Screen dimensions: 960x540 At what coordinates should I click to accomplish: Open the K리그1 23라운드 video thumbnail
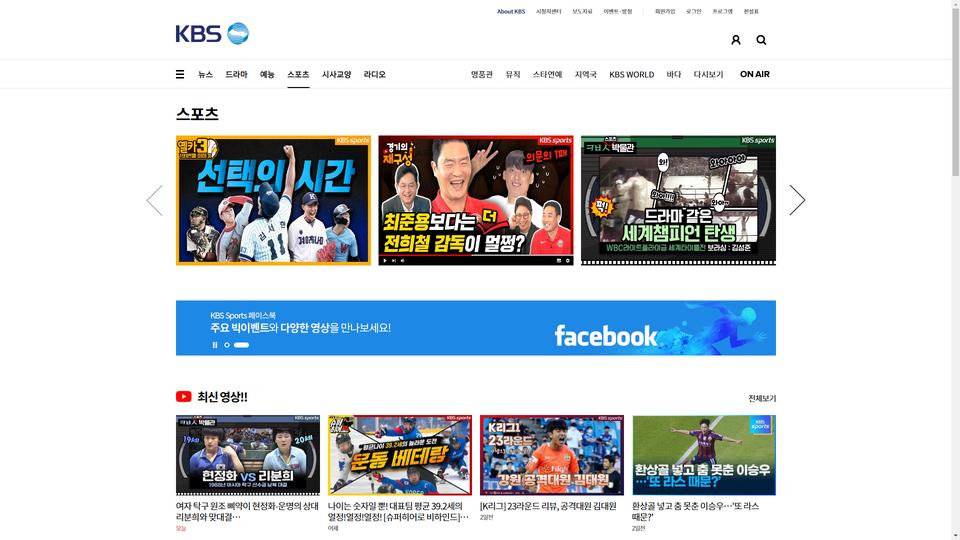coord(552,455)
